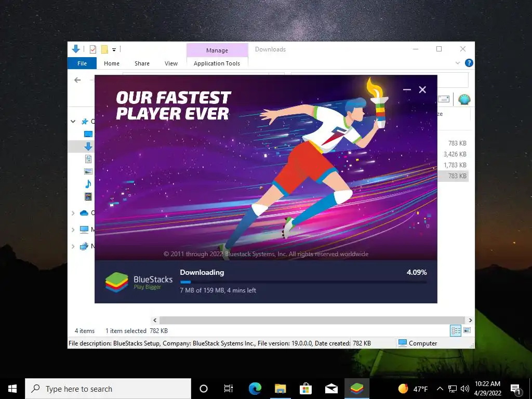Click the New folder quick access icon
Screen dimensions: 532x399
(x=105, y=49)
